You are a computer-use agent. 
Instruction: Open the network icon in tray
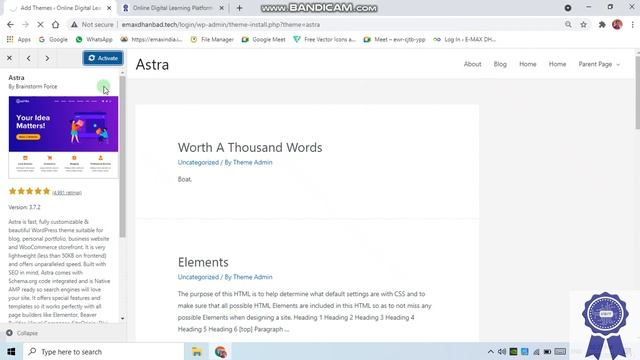(536, 351)
